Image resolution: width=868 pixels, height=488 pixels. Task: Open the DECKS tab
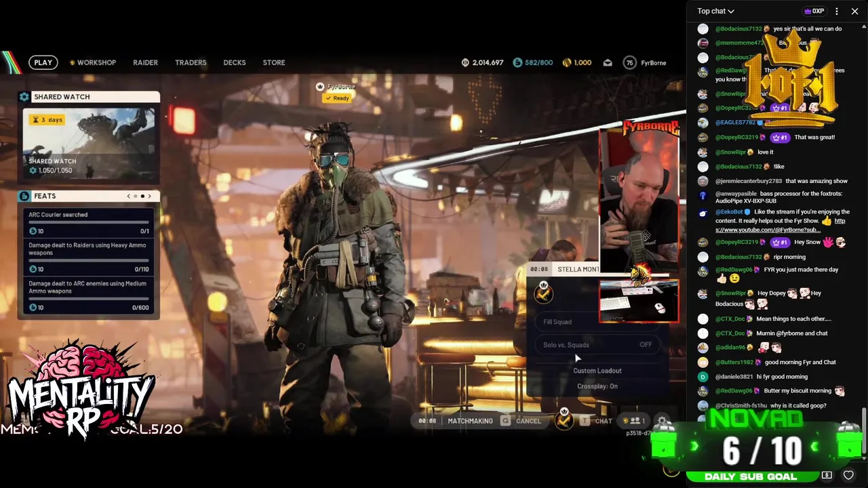coord(235,62)
